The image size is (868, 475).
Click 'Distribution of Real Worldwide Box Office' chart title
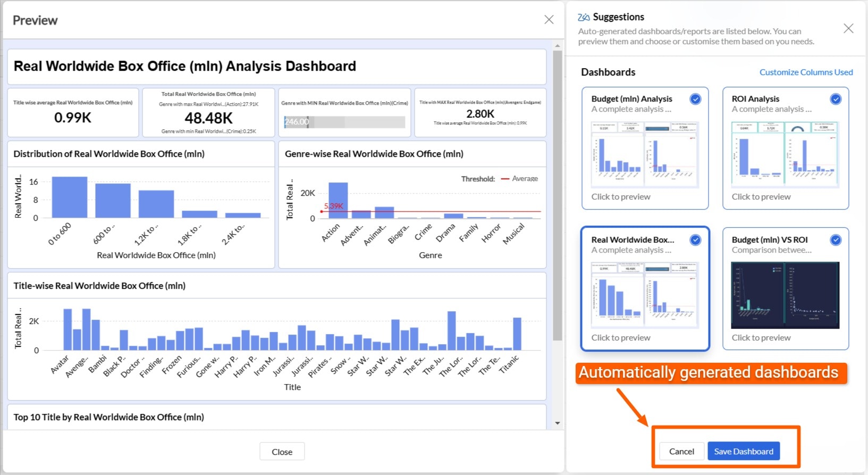click(109, 154)
